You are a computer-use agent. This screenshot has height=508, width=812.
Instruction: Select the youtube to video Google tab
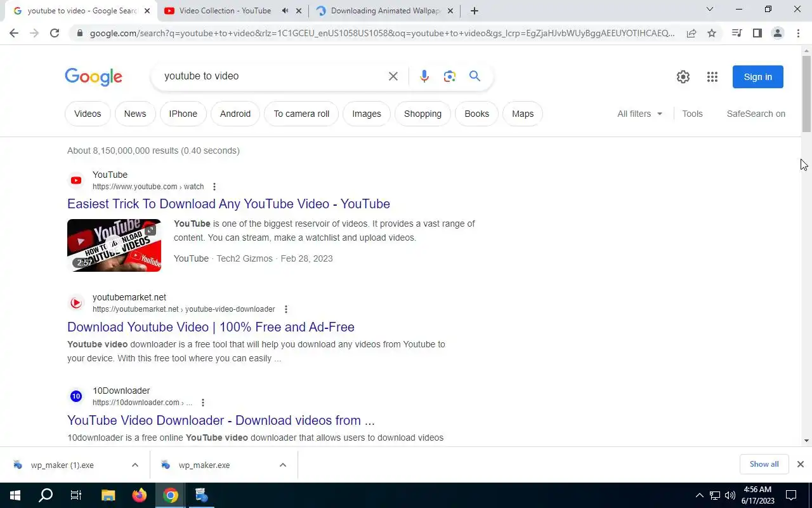tap(81, 11)
